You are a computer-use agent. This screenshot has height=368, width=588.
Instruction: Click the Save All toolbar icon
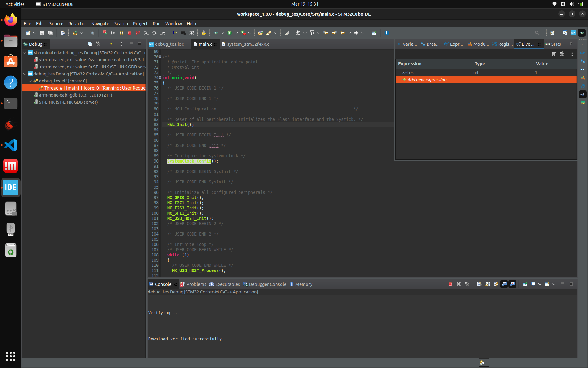point(51,33)
